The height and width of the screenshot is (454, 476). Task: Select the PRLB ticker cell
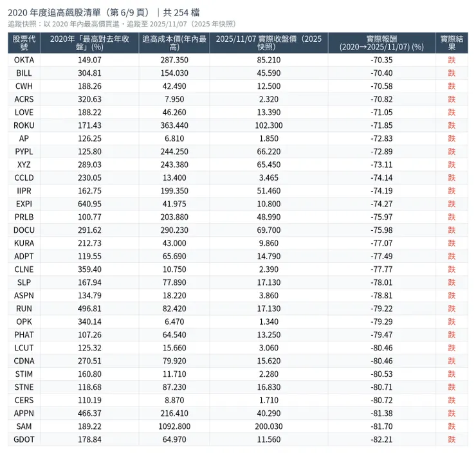pos(24,217)
